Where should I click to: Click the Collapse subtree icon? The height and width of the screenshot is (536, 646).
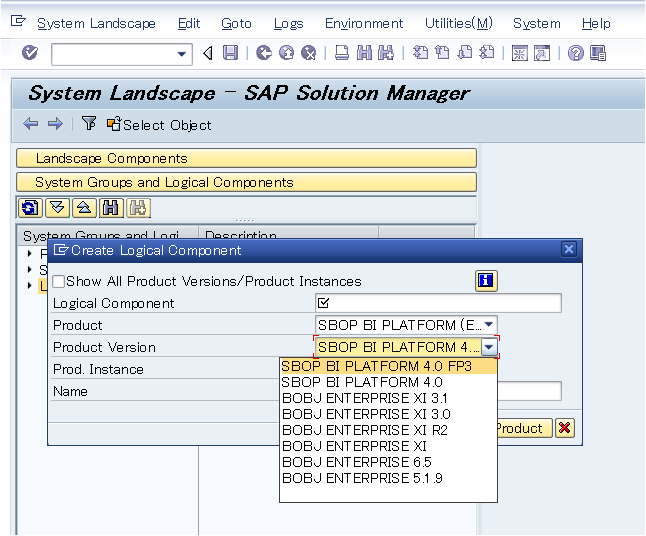[x=84, y=208]
